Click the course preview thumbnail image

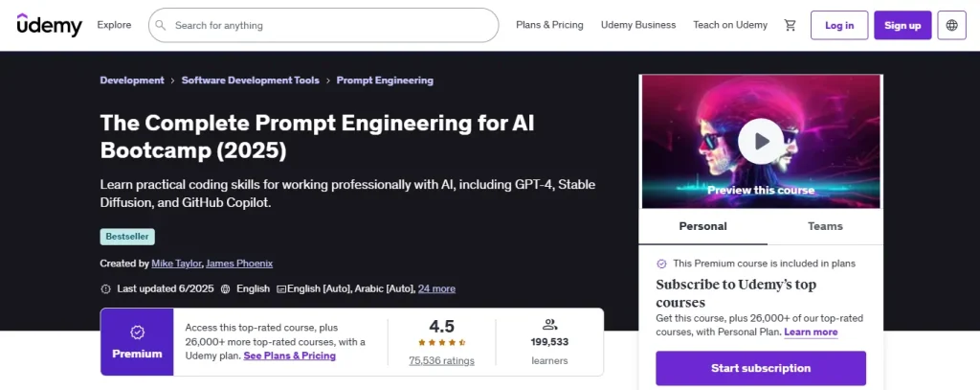[761, 142]
